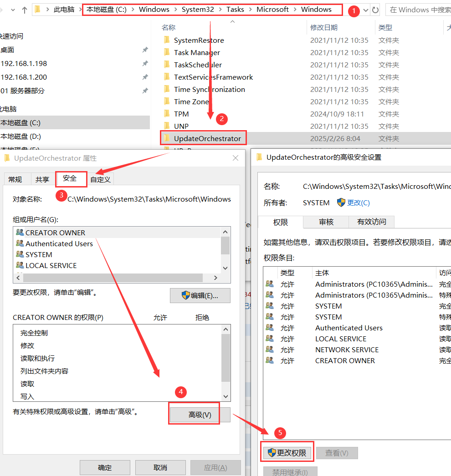
Task: Select the Time Synchronization folder icon
Action: (167, 89)
